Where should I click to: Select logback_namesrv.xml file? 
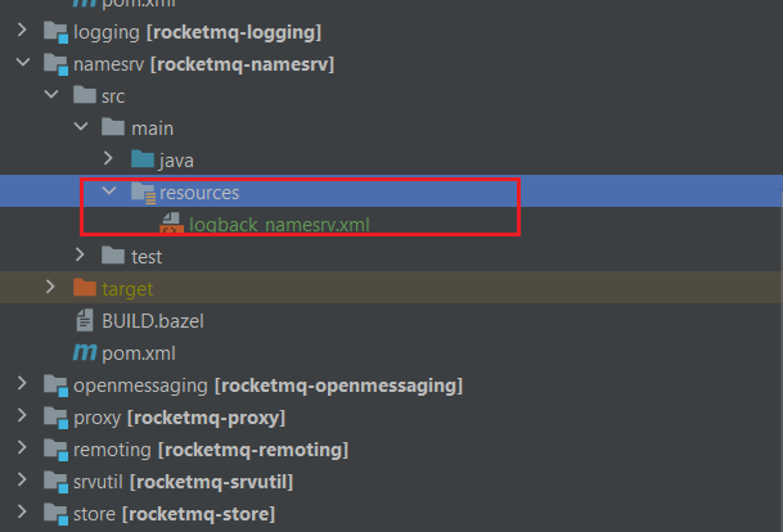coord(279,225)
